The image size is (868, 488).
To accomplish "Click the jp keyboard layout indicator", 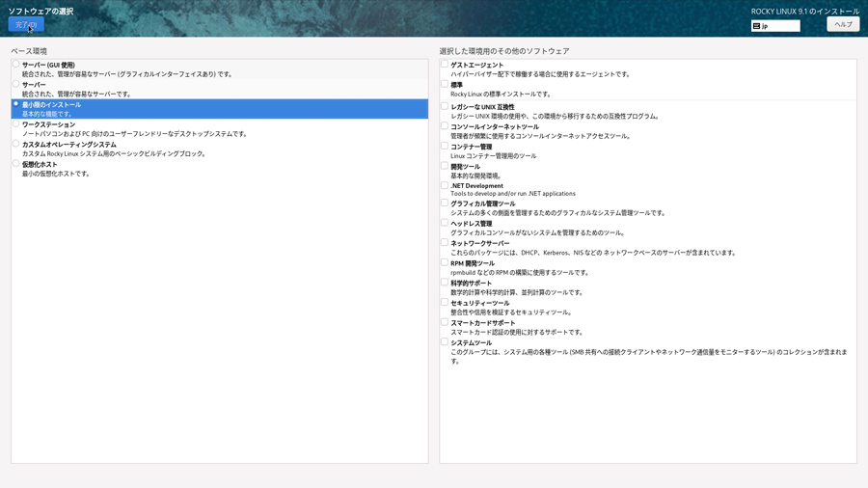I will (775, 26).
